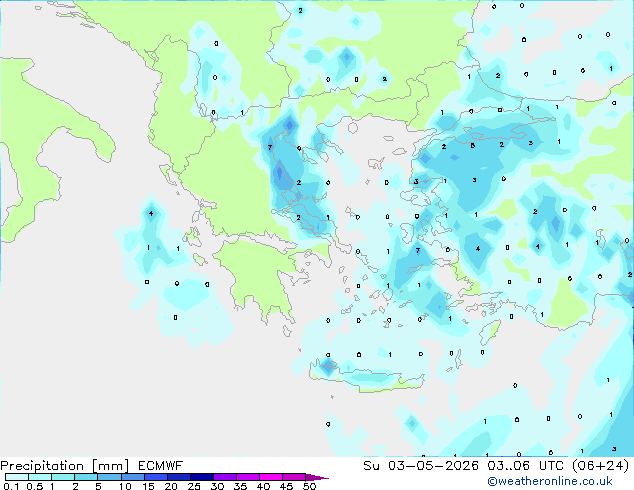
Task: Click the '0.5' legend scale label
Action: [35, 486]
